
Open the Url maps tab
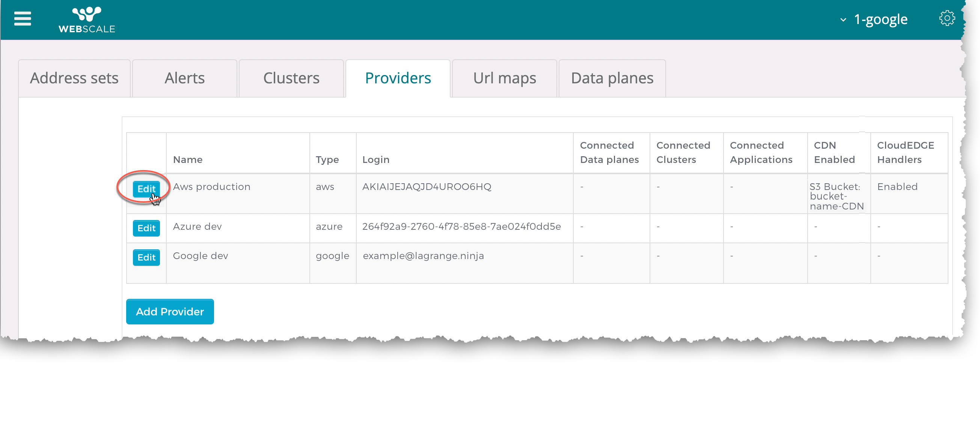click(x=504, y=78)
